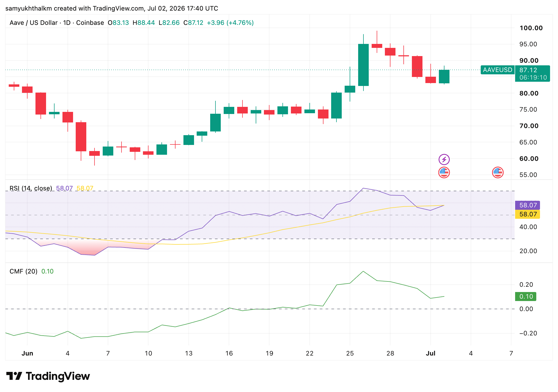
Task: Click the US flag event icon near Jul 6
Action: coord(498,172)
